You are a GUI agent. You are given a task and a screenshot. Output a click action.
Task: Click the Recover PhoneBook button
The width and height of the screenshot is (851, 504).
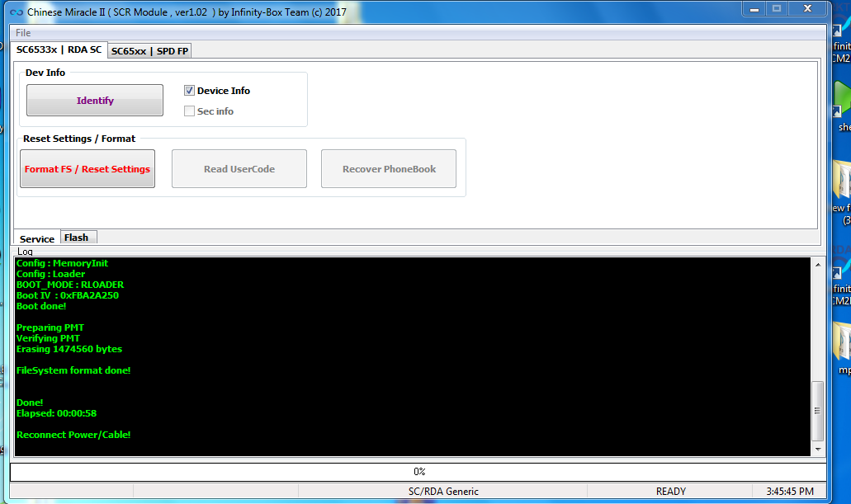pyautogui.click(x=389, y=169)
